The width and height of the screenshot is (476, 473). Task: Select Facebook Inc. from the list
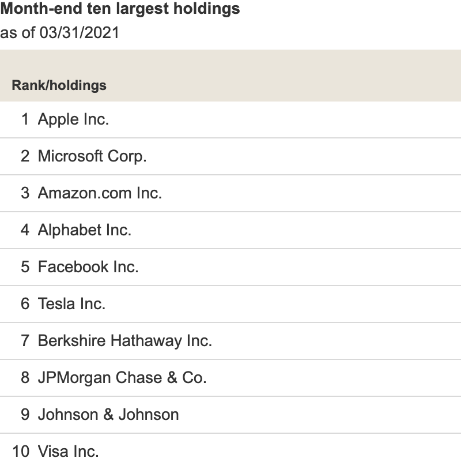[88, 266]
